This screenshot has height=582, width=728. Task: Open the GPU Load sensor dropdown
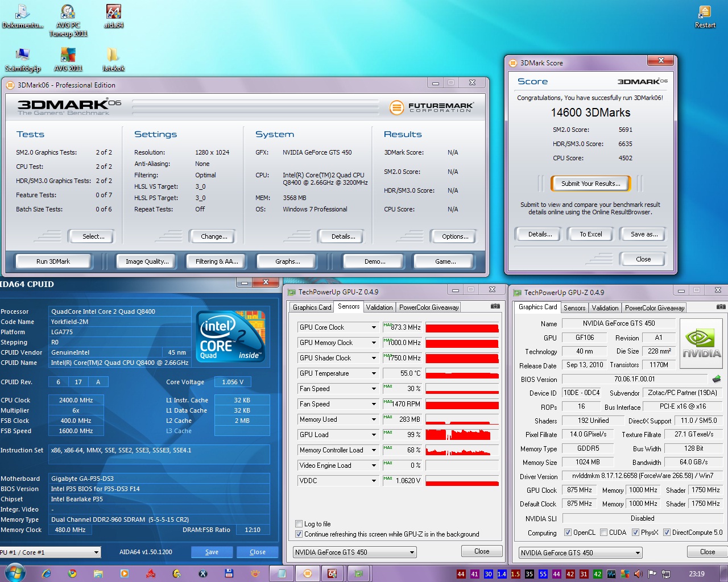(374, 435)
